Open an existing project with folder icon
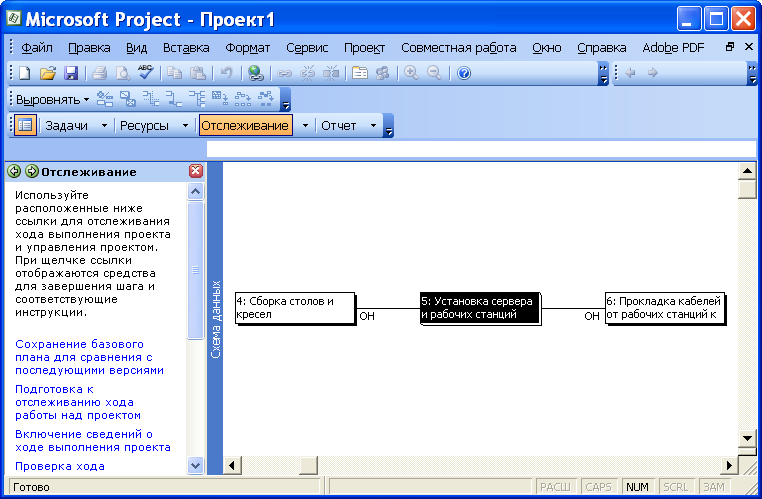The image size is (762, 499). coord(48,73)
